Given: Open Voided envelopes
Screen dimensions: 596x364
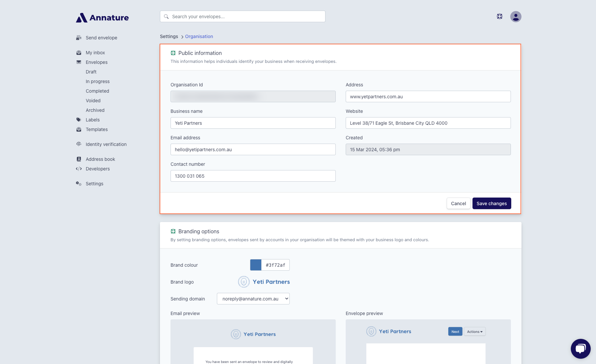Looking at the screenshot, I should pos(93,101).
